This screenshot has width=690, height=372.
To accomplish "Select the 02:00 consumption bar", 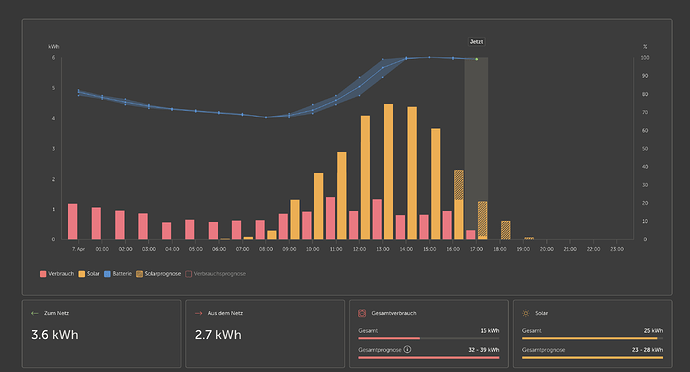I will click(120, 225).
